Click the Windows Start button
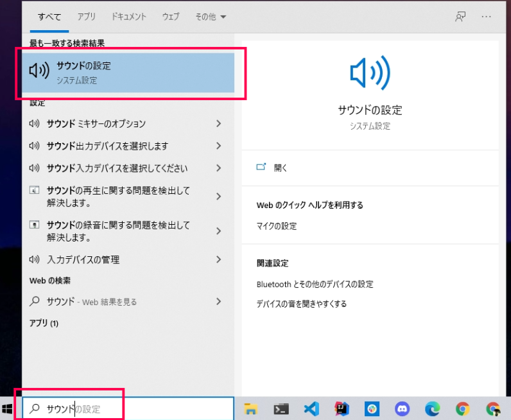The image size is (511, 420). (7, 409)
